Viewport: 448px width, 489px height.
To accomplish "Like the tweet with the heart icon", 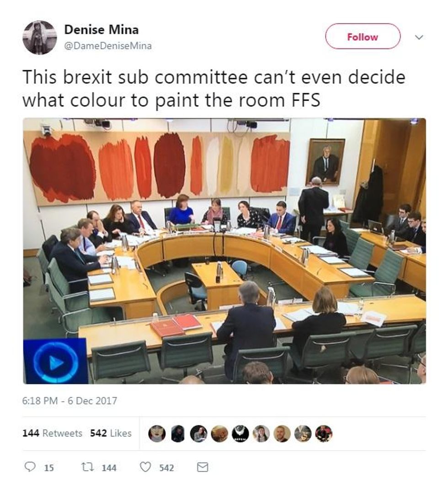I will (x=145, y=467).
